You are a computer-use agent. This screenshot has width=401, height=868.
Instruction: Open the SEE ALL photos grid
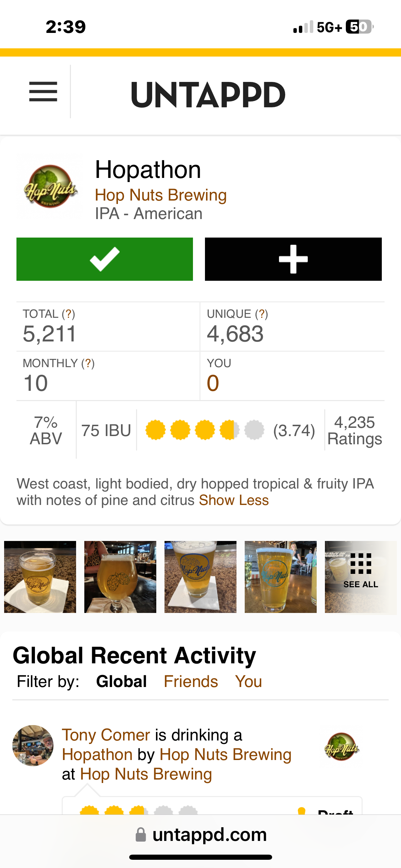(361, 577)
